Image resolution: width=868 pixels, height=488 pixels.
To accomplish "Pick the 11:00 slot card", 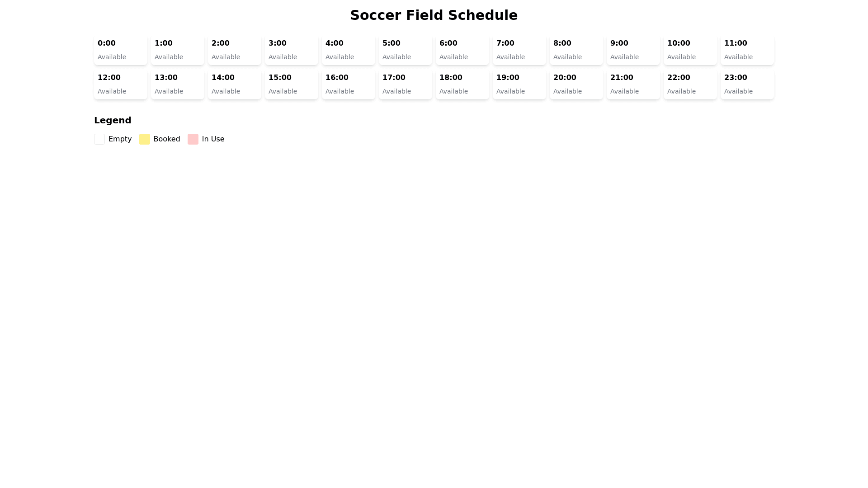I will point(747,50).
